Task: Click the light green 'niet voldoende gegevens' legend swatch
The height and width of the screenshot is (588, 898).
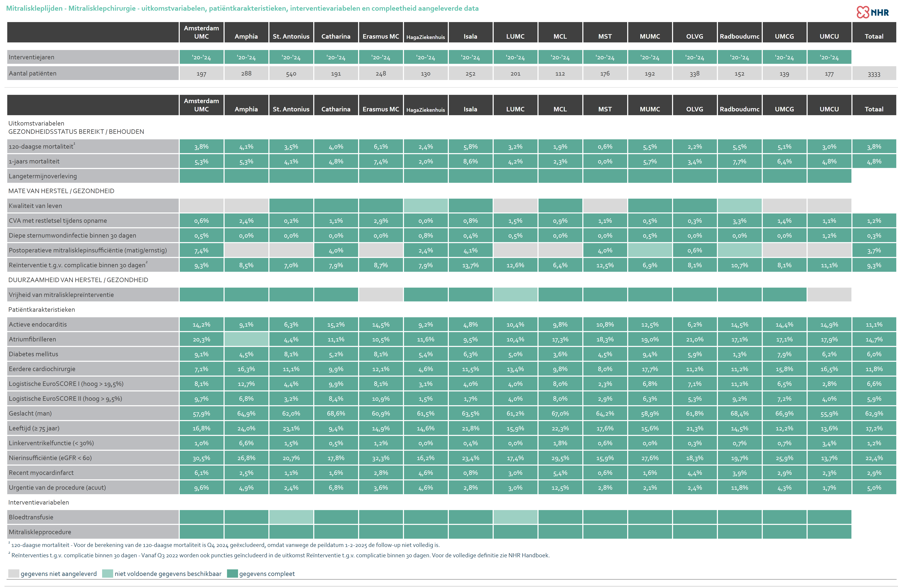Action: (107, 573)
